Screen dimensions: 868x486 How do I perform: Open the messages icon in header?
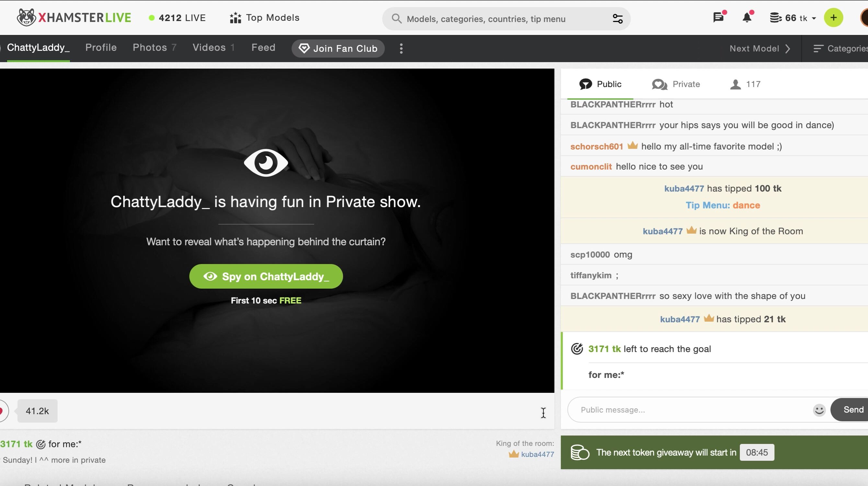tap(719, 17)
